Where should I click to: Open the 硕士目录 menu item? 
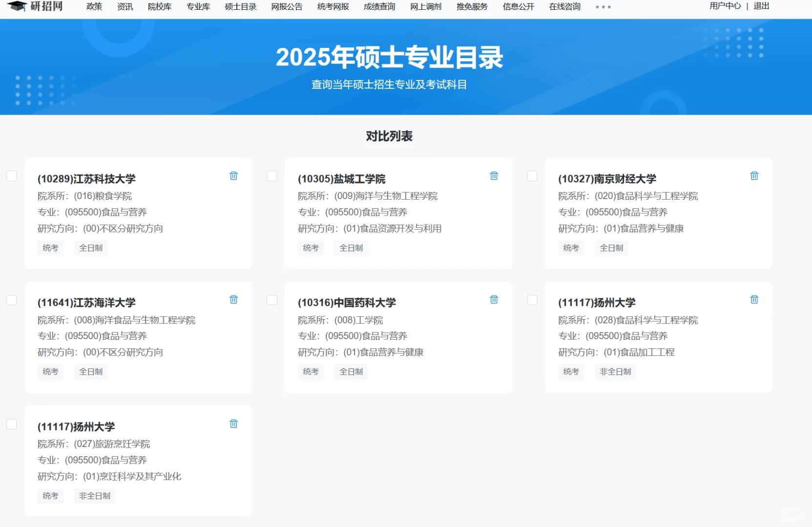click(240, 7)
